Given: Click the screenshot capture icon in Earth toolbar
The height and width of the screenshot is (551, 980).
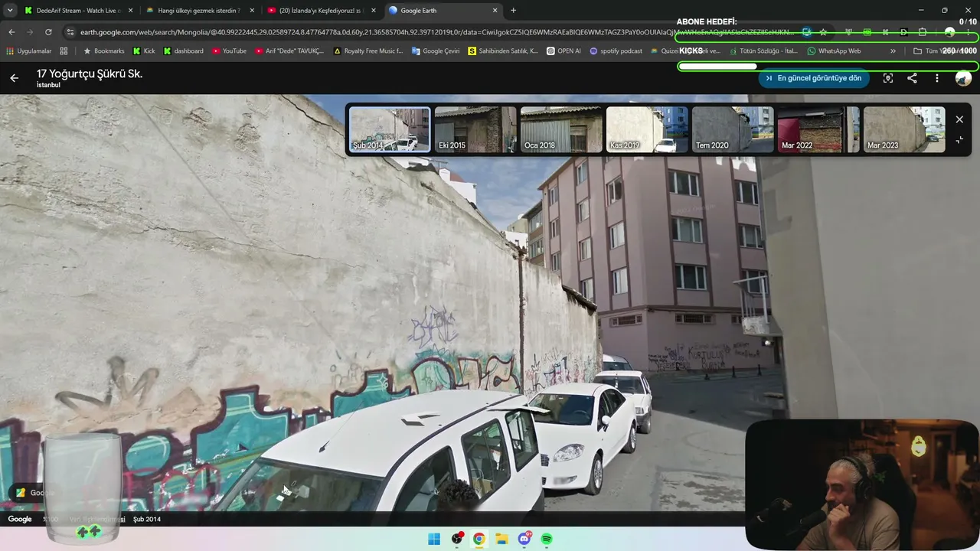Looking at the screenshot, I should pos(888,78).
